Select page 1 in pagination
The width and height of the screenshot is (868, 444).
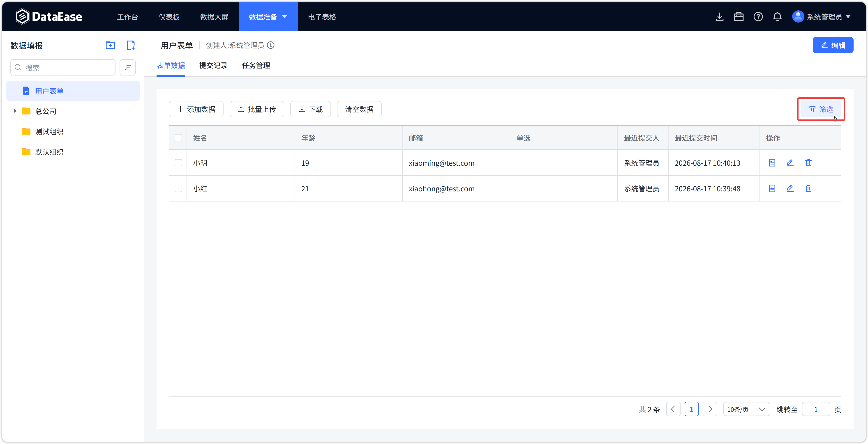(x=691, y=409)
